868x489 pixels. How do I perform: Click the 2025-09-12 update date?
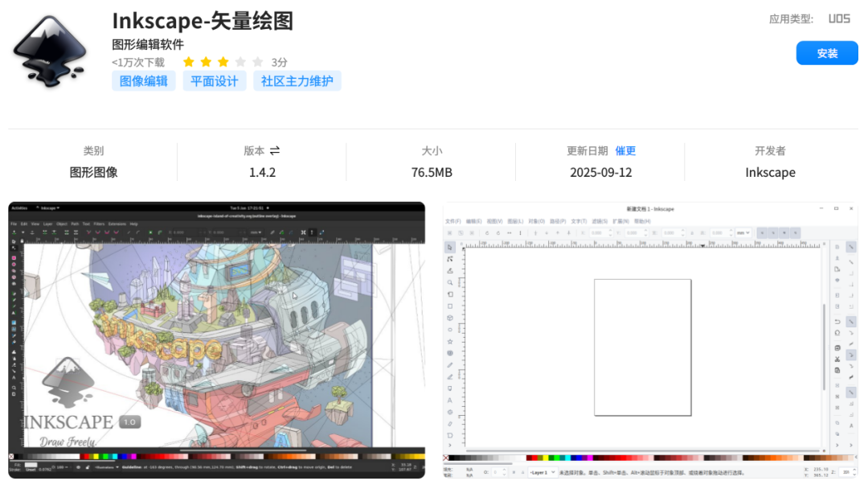(x=600, y=172)
